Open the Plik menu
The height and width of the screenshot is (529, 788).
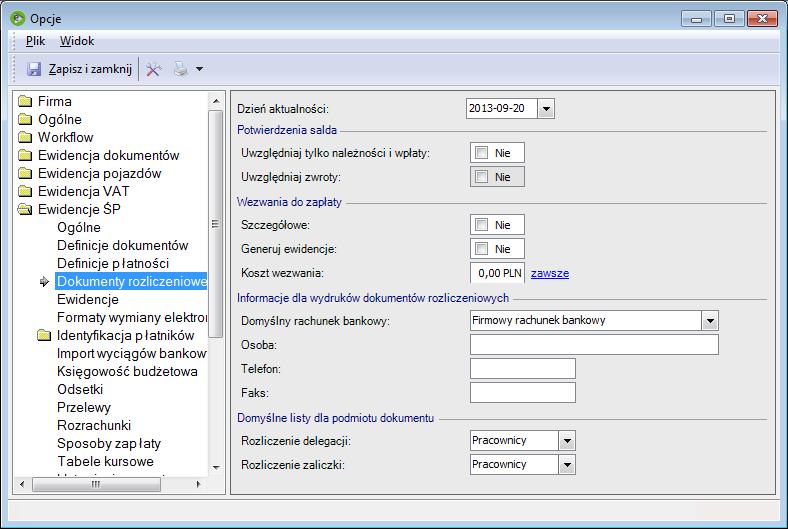[35, 41]
